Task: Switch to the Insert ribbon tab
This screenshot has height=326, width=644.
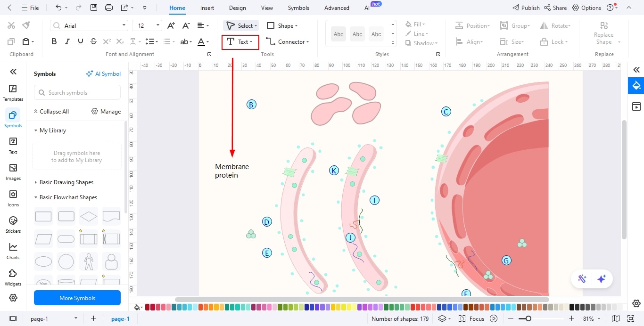Action: point(207,8)
